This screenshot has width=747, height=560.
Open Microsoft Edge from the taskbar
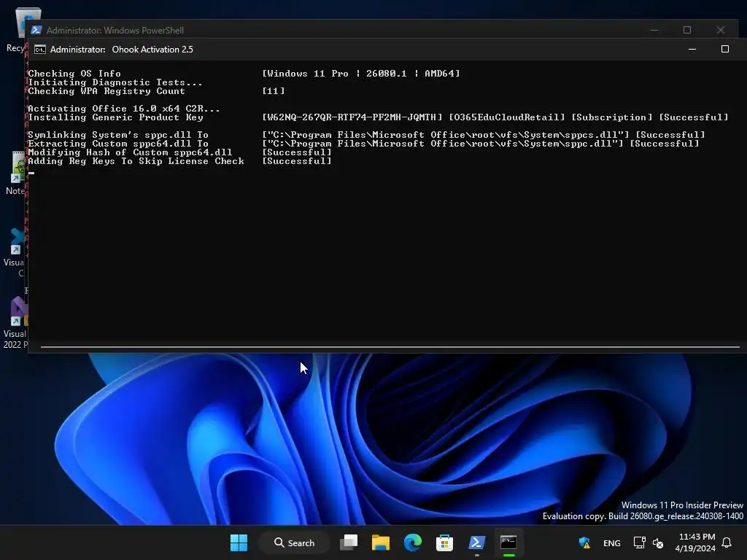tap(413, 542)
